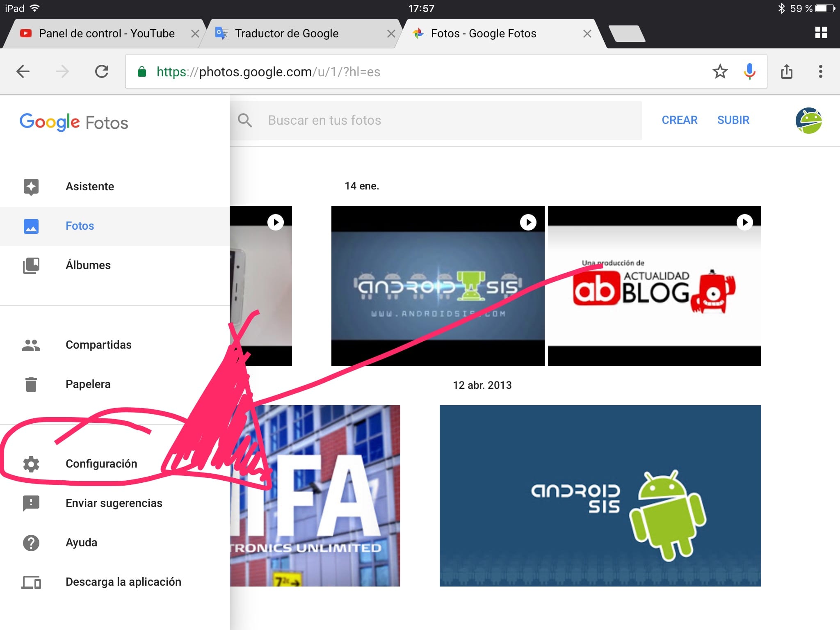
Task: Click the battery indicator in status bar
Action: click(x=825, y=8)
